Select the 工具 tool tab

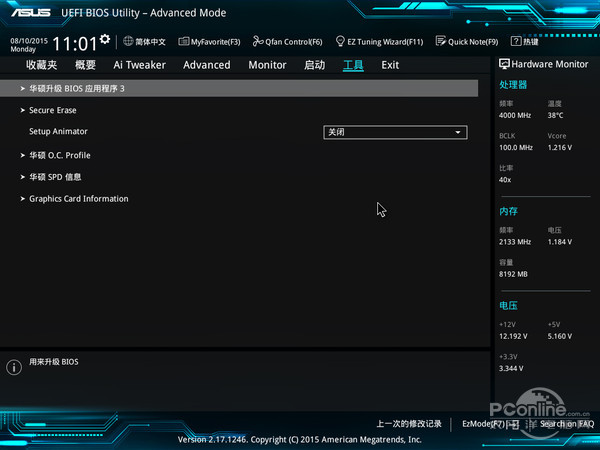[353, 65]
